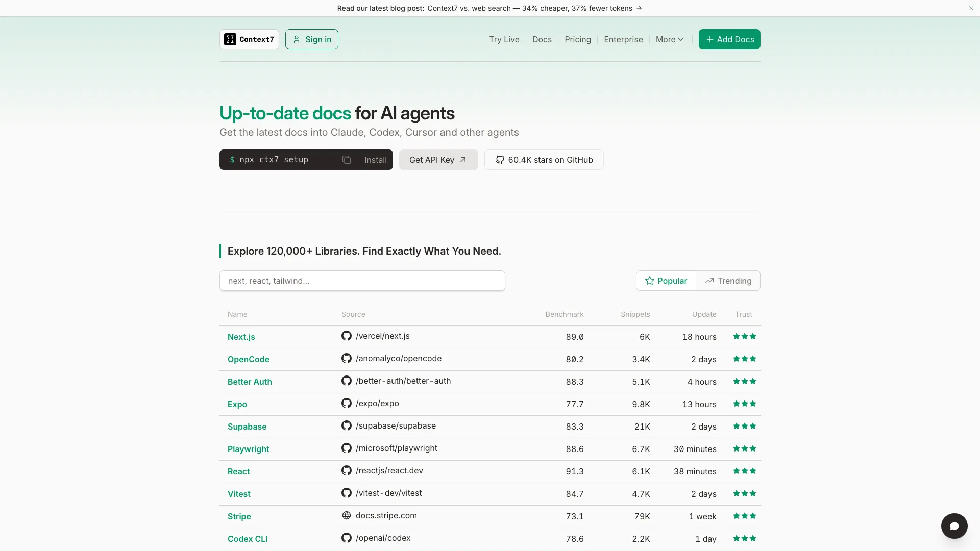Dismiss the blog post banner
This screenshot has height=551, width=980.
pos(971,8)
